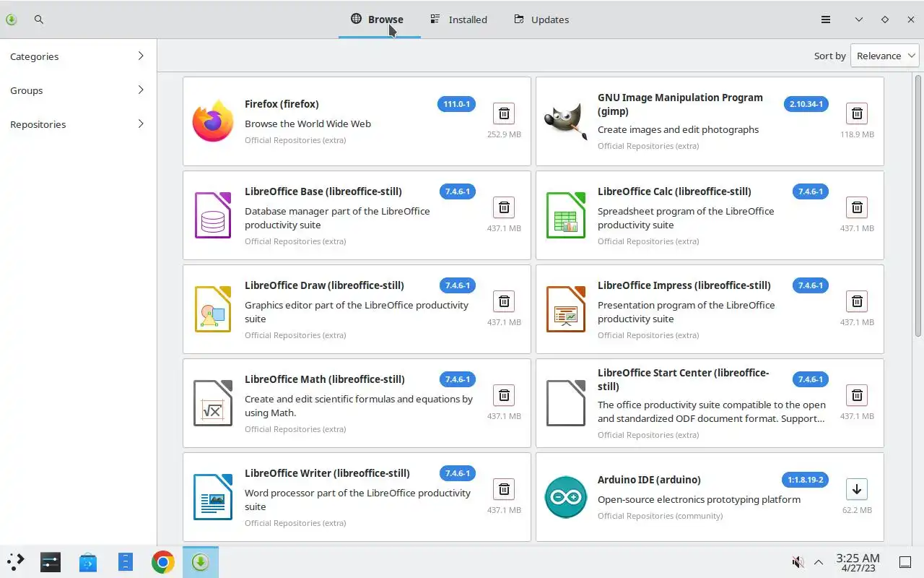Viewport: 924px width, 578px height.
Task: Open terminal-like icon in taskbar
Action: [51, 562]
